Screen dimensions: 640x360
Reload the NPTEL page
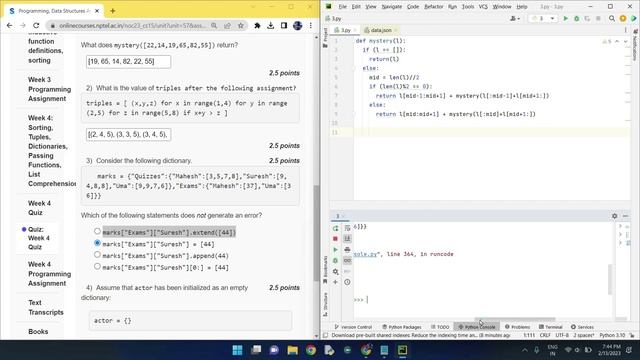36,26
